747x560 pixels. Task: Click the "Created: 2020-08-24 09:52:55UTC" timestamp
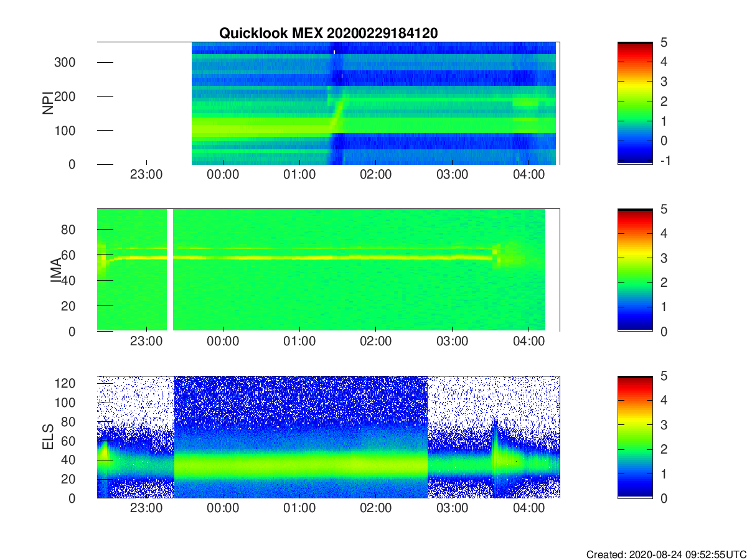(666, 554)
